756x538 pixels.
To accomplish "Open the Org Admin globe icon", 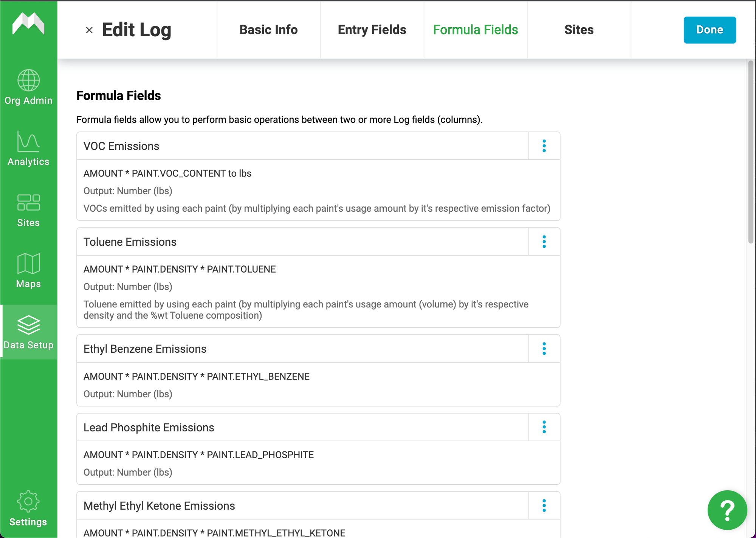I will pyautogui.click(x=28, y=81).
